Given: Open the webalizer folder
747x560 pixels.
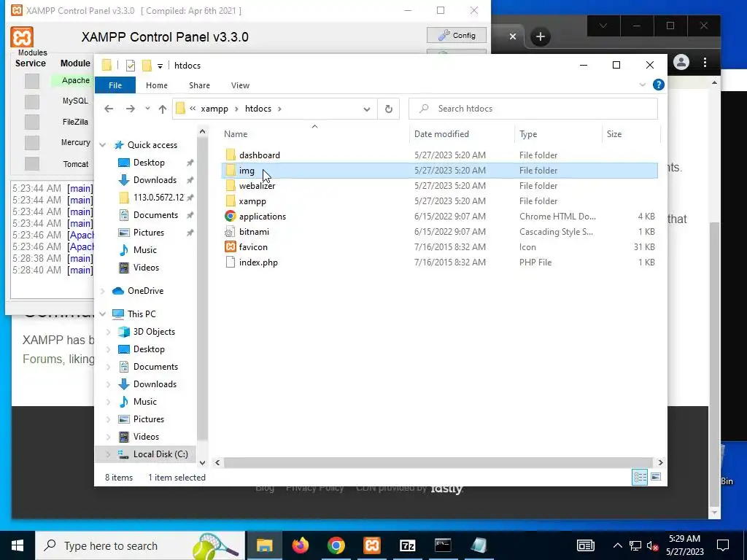Looking at the screenshot, I should (257, 186).
